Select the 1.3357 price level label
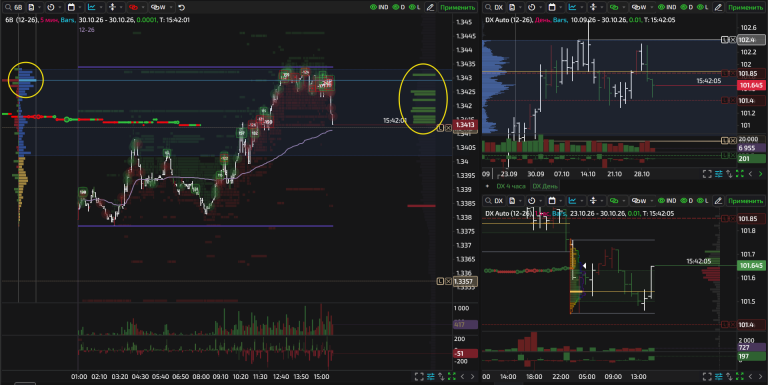The image size is (768, 385). tap(463, 282)
